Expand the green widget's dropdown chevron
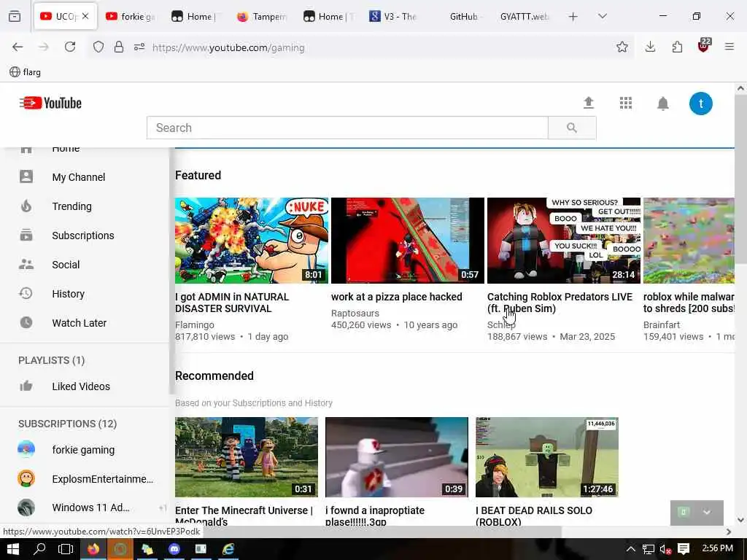Screen dimensions: 747x560 click(x=707, y=513)
